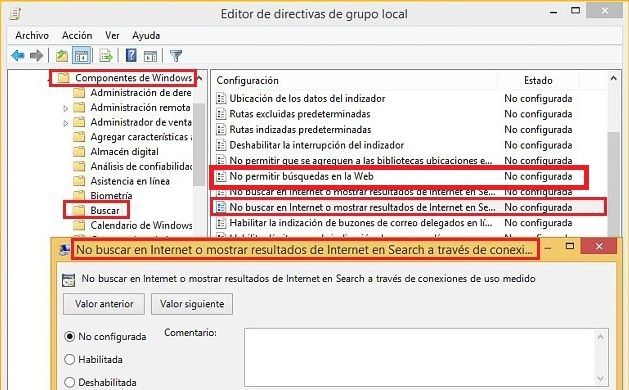Viewport: 629px width, 390px height.
Task: Click the Almacén digital folder icon
Action: (x=79, y=152)
